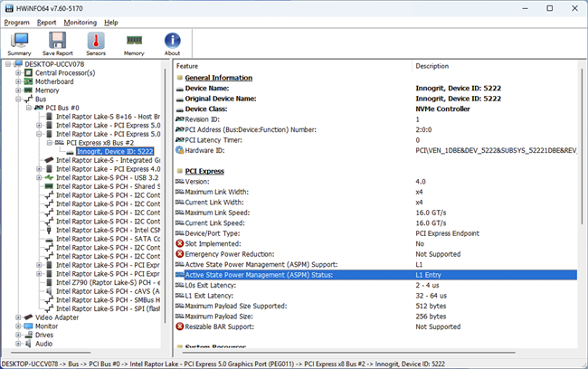The width and height of the screenshot is (588, 369).
Task: Open the About info icon
Action: click(172, 43)
